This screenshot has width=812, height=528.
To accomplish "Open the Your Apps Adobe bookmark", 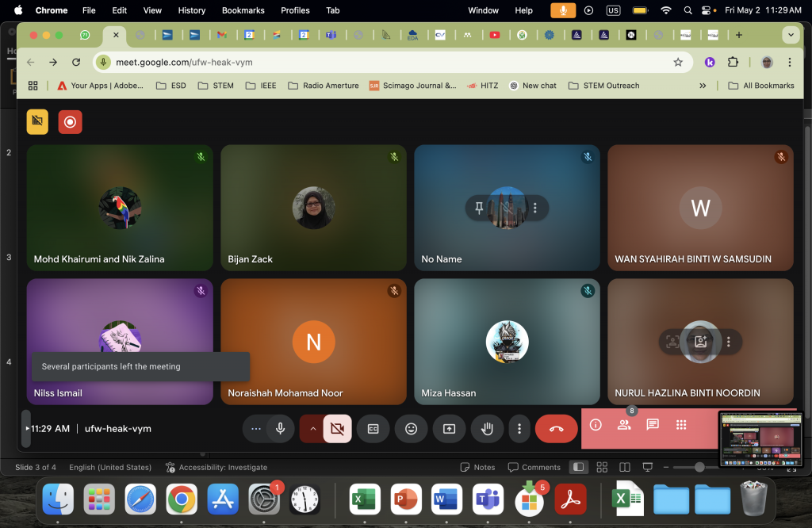I will (100, 86).
